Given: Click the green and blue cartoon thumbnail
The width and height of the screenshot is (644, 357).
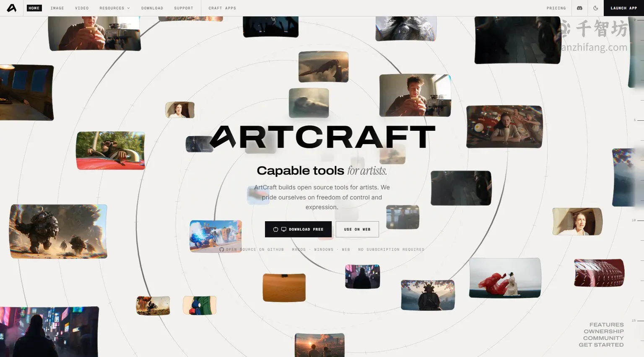Looking at the screenshot, I should [200, 305].
